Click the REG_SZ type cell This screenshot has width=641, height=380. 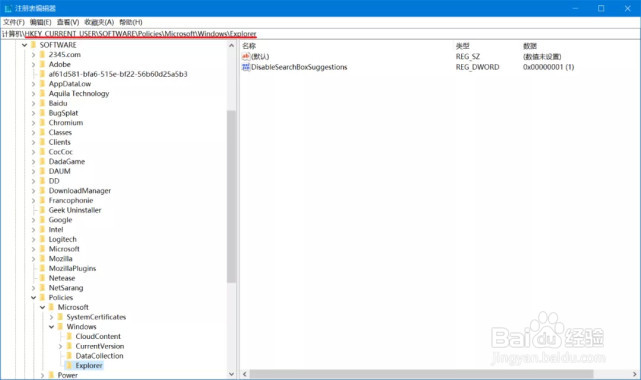pos(468,56)
